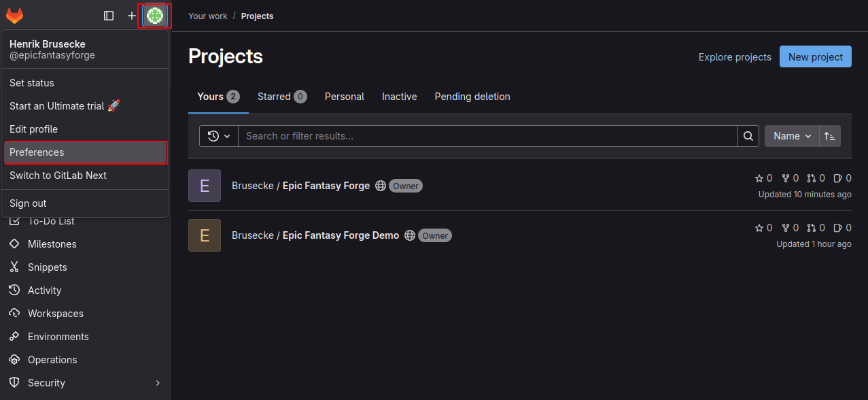
Task: Click the star count on the Demo project row
Action: coord(764,228)
